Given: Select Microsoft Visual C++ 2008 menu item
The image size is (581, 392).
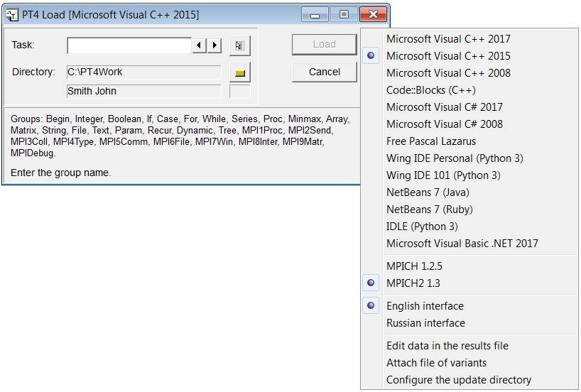Looking at the screenshot, I should [469, 73].
